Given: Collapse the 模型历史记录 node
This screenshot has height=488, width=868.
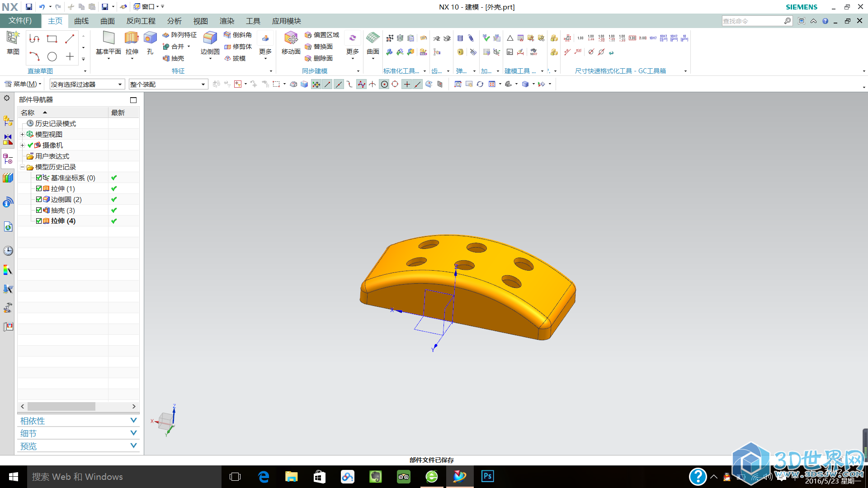Looking at the screenshot, I should [x=22, y=167].
